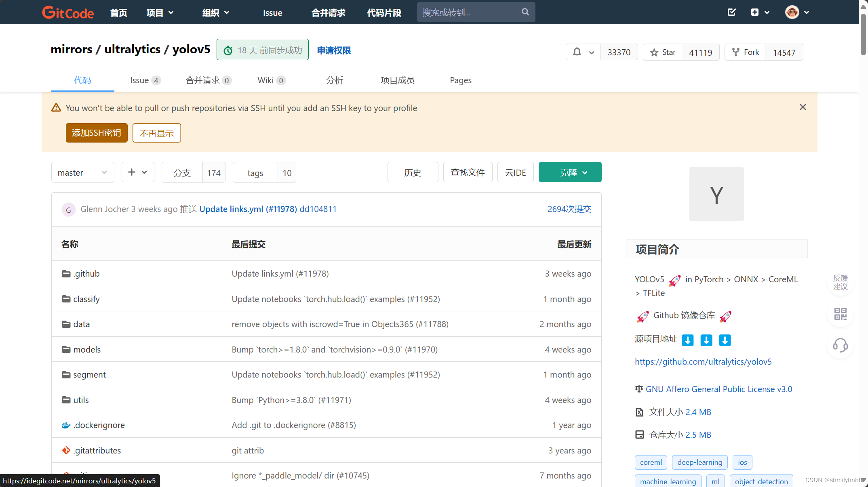Open the 2694次提交 commits link
Screen dimensions: 868x487
(x=569, y=209)
